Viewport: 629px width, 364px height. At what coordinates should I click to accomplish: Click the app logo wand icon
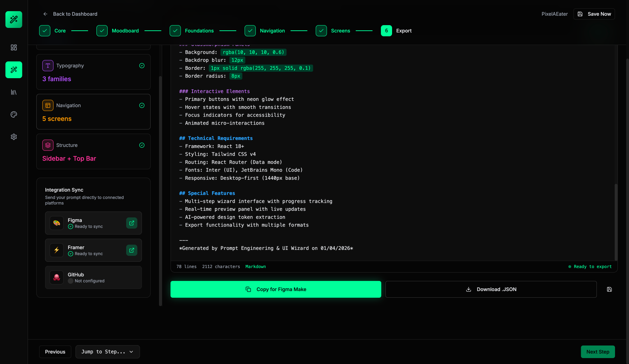tap(14, 20)
